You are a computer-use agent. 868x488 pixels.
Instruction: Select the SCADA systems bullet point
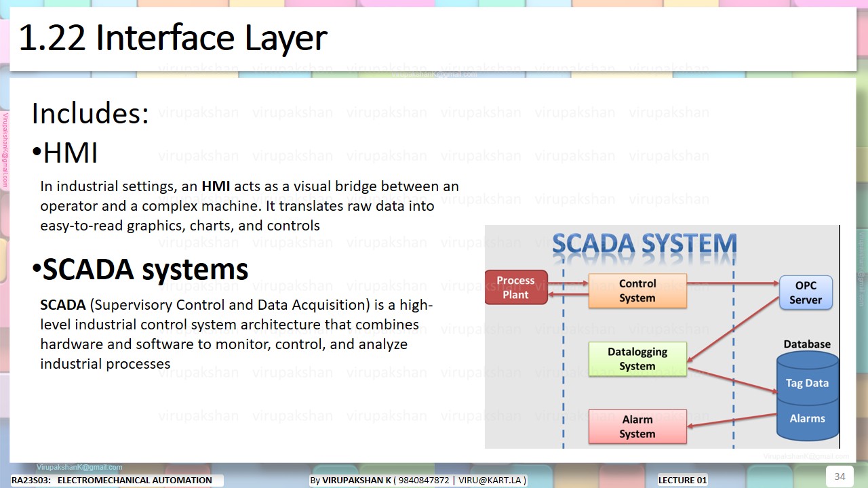pyautogui.click(x=144, y=270)
